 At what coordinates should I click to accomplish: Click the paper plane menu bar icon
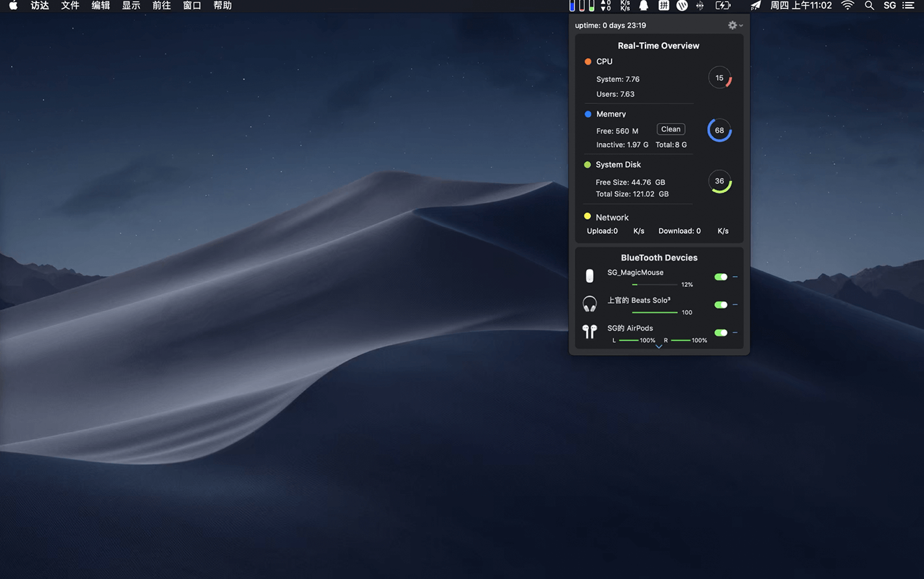[x=755, y=6]
